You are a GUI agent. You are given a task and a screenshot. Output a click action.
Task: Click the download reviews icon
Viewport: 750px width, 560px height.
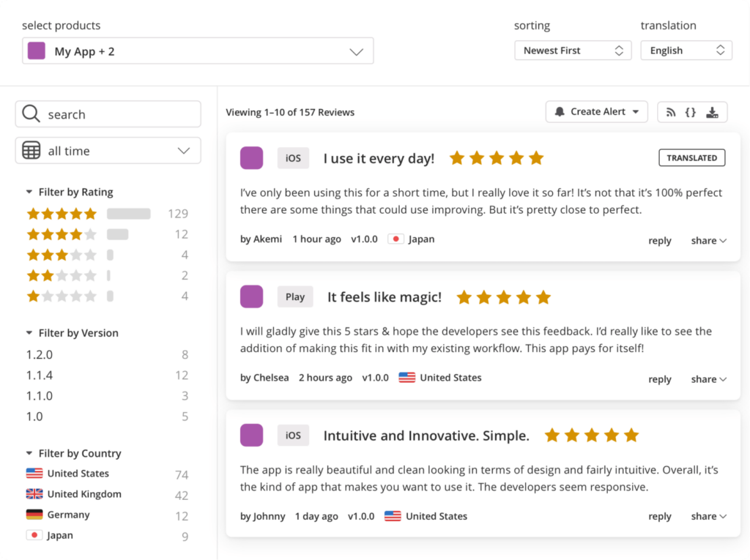(711, 112)
